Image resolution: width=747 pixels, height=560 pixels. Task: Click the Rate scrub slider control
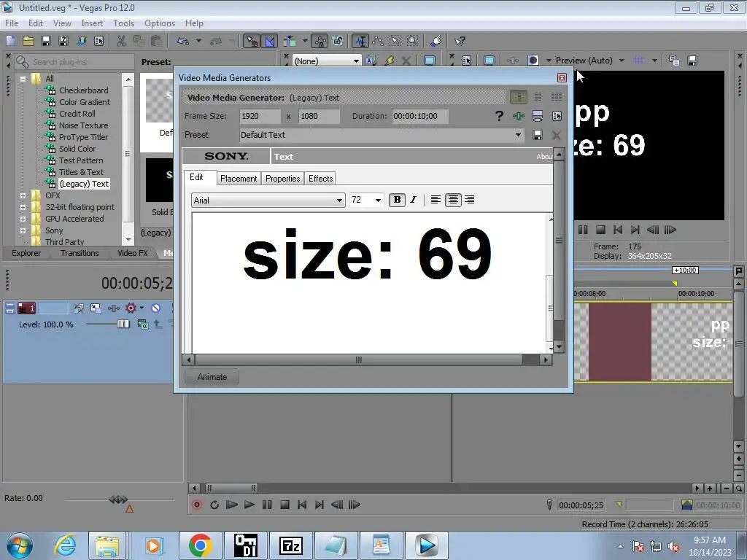point(117,499)
